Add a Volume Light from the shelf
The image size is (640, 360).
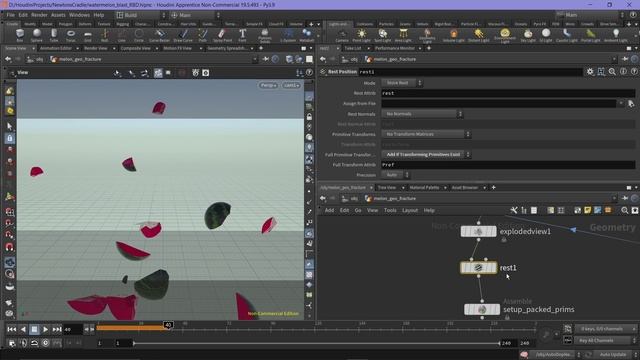453,35
